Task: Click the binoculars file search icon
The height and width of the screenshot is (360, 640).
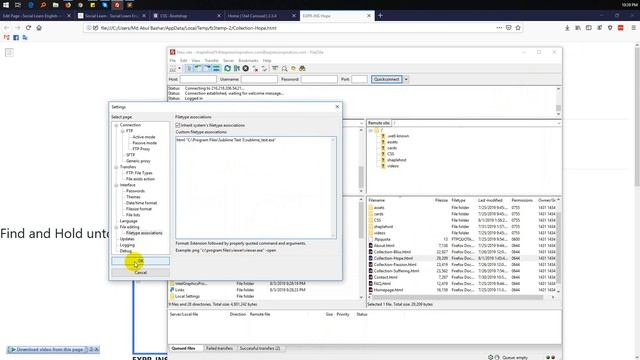Action: pyautogui.click(x=302, y=69)
